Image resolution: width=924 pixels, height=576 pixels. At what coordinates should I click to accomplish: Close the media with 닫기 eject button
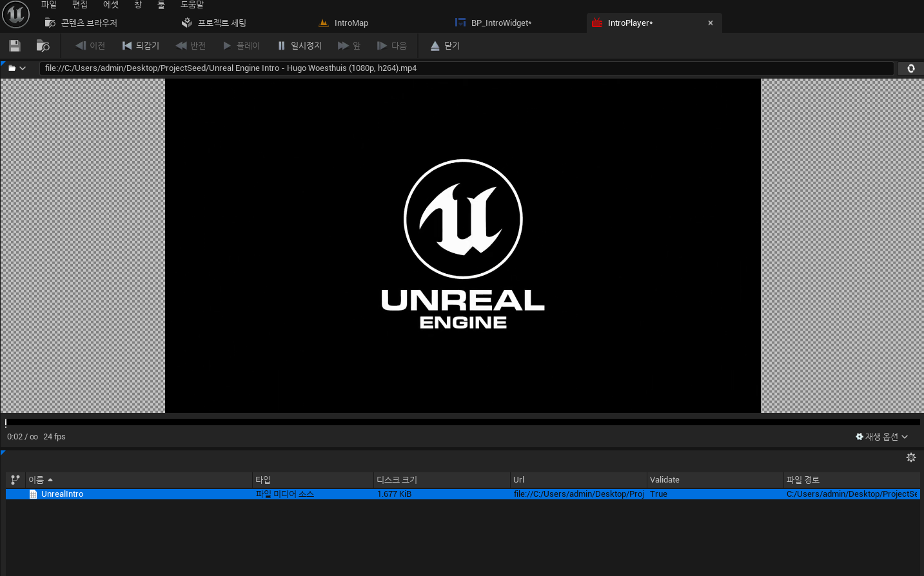pos(445,46)
